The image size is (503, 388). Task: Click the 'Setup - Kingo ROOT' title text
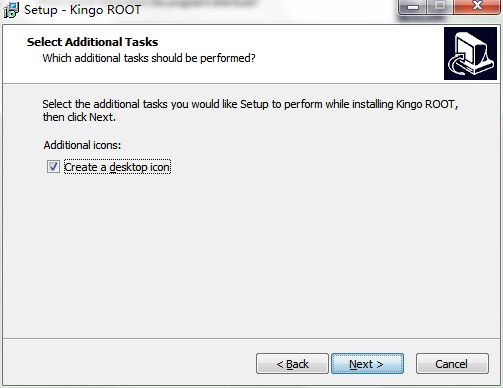[83, 10]
